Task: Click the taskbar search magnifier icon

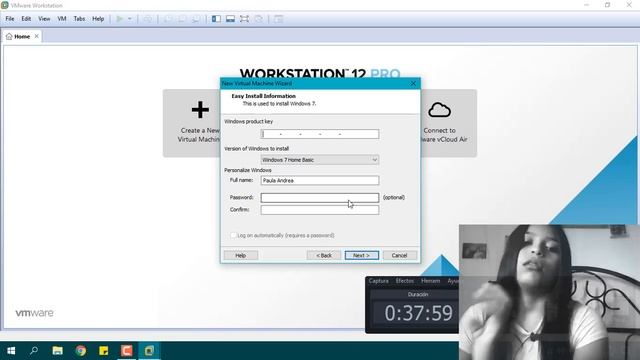Action: tap(34, 351)
